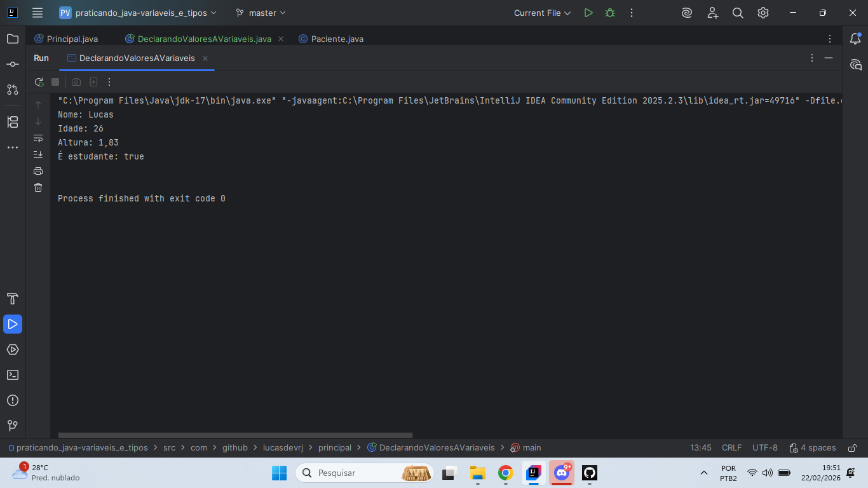Open Discord from taskbar
Viewport: 868px width, 488px height.
tap(562, 473)
